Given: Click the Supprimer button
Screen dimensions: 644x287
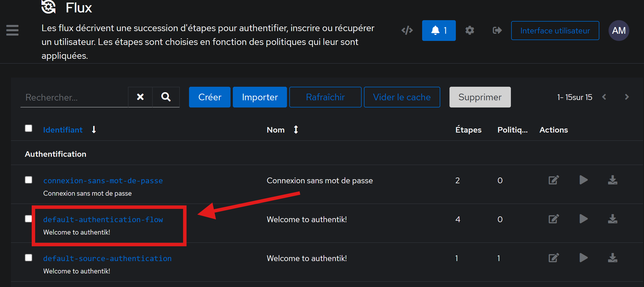Looking at the screenshot, I should [480, 97].
